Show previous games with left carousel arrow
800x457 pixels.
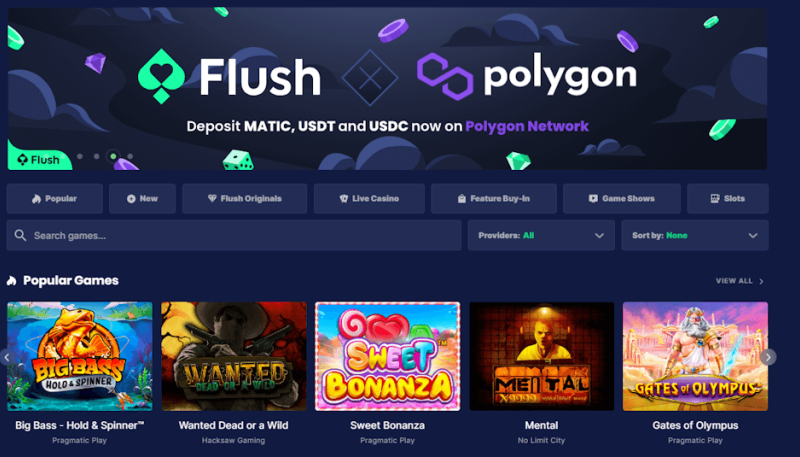point(7,357)
